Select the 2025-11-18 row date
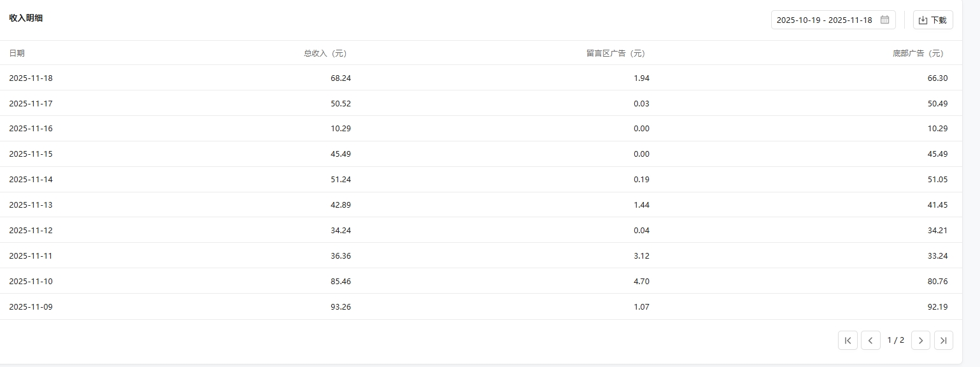Viewport: 980px width, 367px height. 31,78
